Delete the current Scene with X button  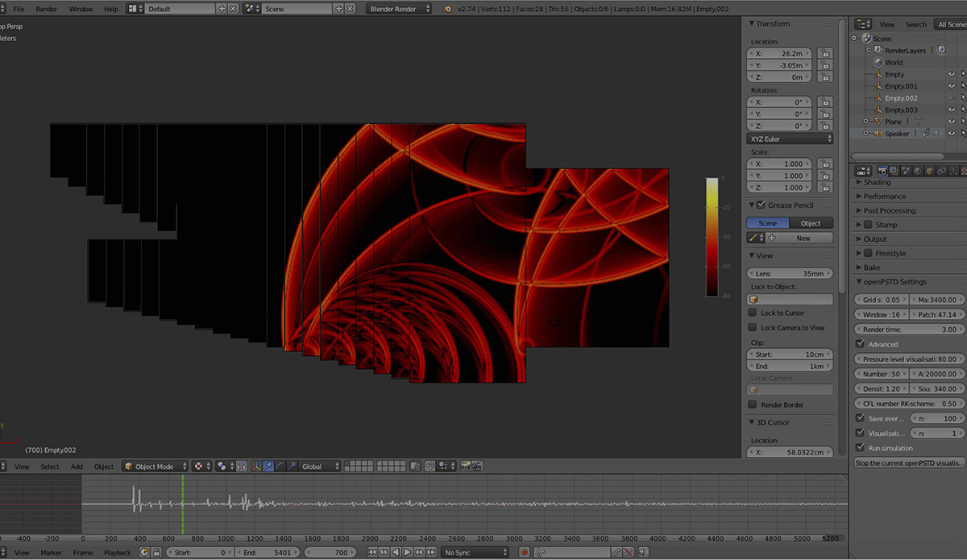pyautogui.click(x=351, y=9)
